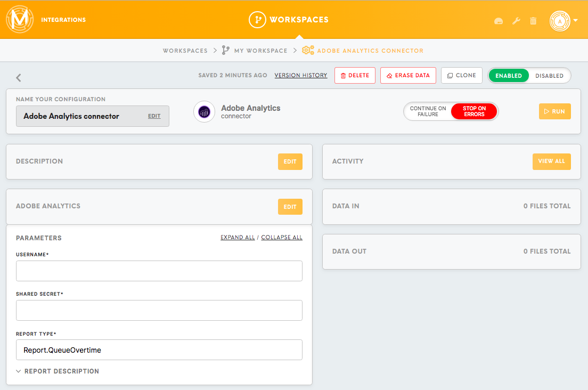588x390 pixels.
Task: Select Continue on Failure option
Action: coord(428,111)
